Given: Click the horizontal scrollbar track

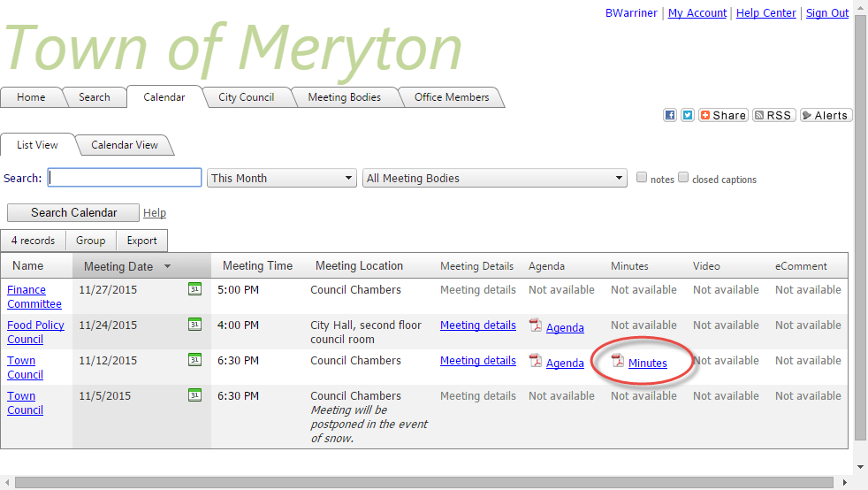Looking at the screenshot, I should pyautogui.click(x=423, y=482).
